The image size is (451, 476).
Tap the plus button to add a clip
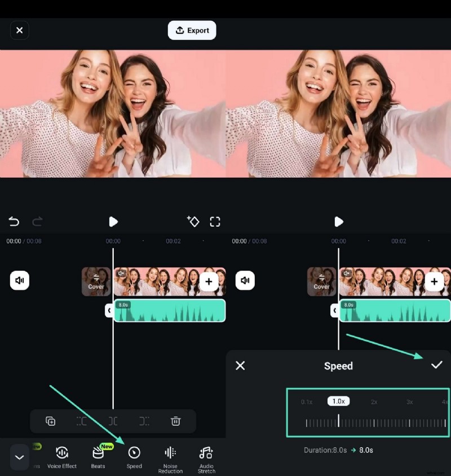210,281
